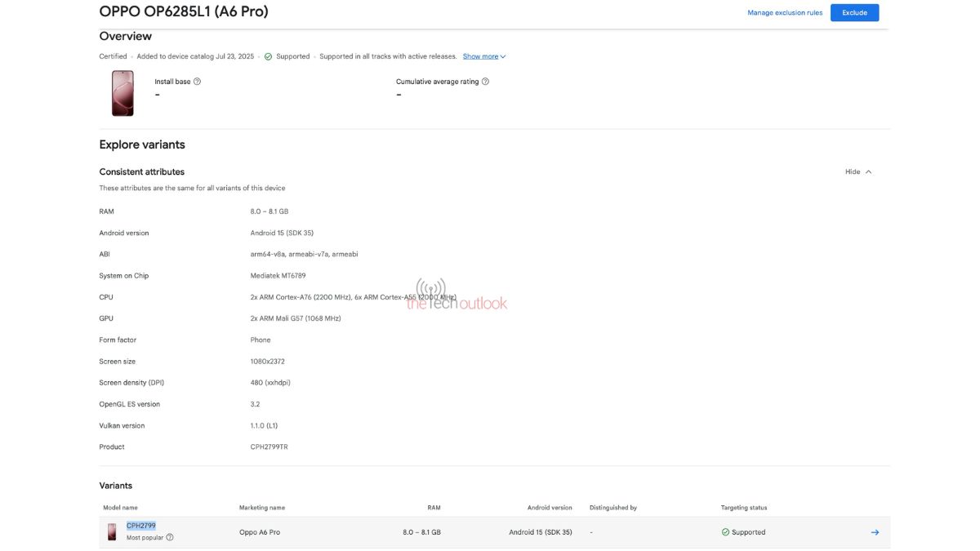Select the CPH2799 model name
The width and height of the screenshot is (980, 551).
tap(141, 526)
